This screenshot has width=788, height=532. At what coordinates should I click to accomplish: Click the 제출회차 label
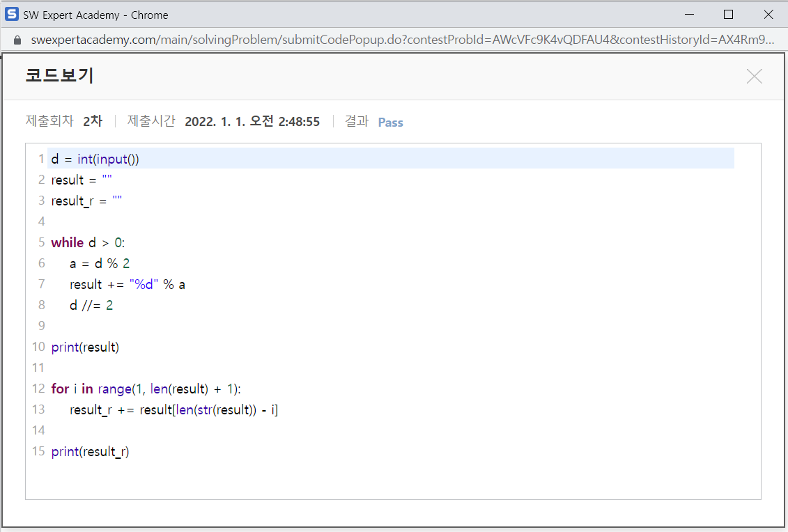[49, 121]
